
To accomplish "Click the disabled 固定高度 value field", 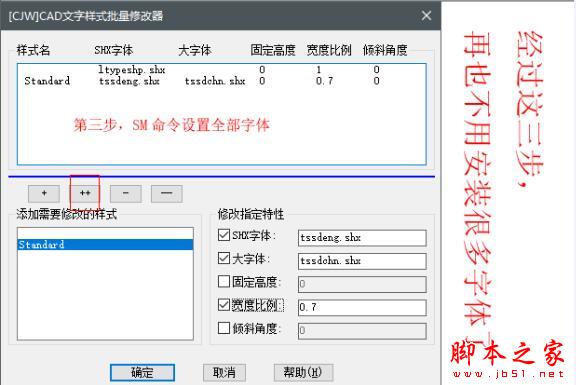I will (x=362, y=284).
